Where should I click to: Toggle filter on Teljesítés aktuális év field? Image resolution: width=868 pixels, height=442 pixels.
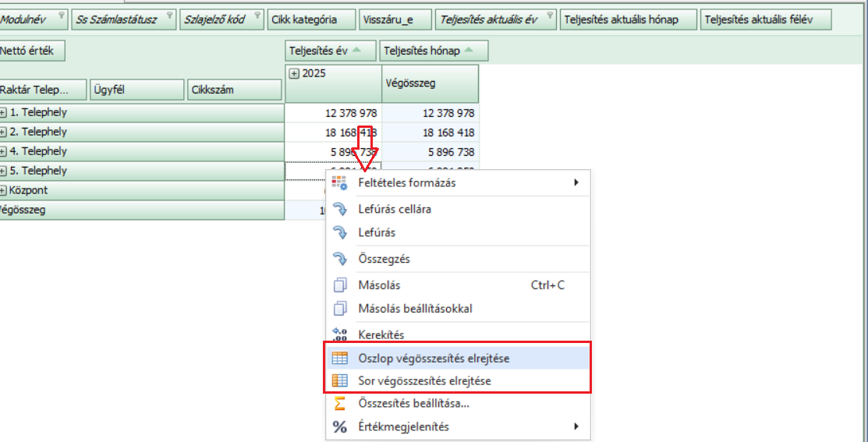550,16
